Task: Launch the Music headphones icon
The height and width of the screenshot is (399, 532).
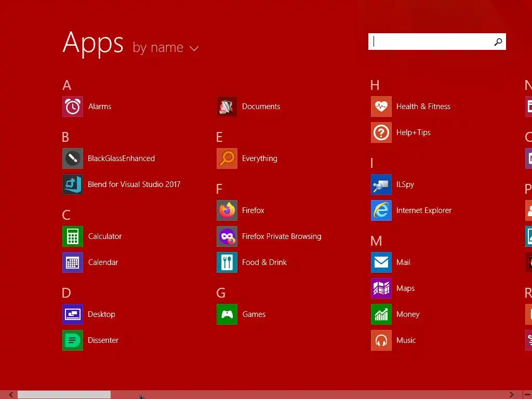Action: click(x=381, y=340)
